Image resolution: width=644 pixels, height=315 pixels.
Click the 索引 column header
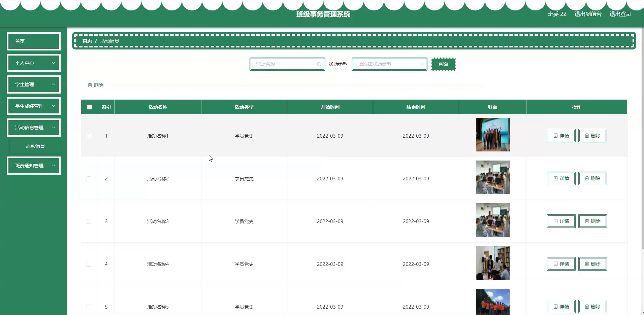106,107
